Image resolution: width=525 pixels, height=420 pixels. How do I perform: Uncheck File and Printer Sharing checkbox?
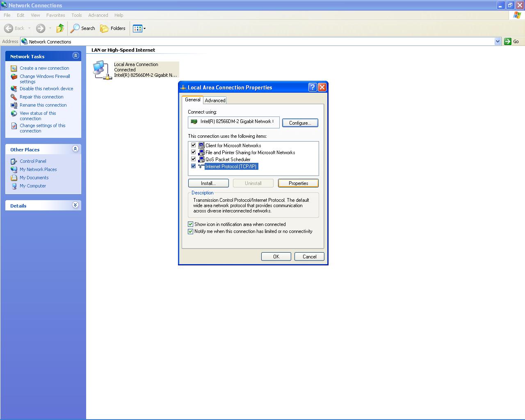193,152
